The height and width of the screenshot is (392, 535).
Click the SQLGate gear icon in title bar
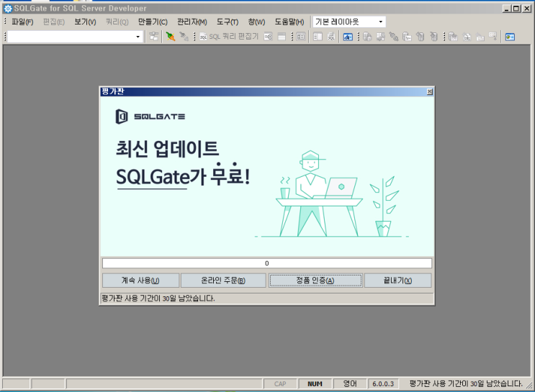click(7, 9)
